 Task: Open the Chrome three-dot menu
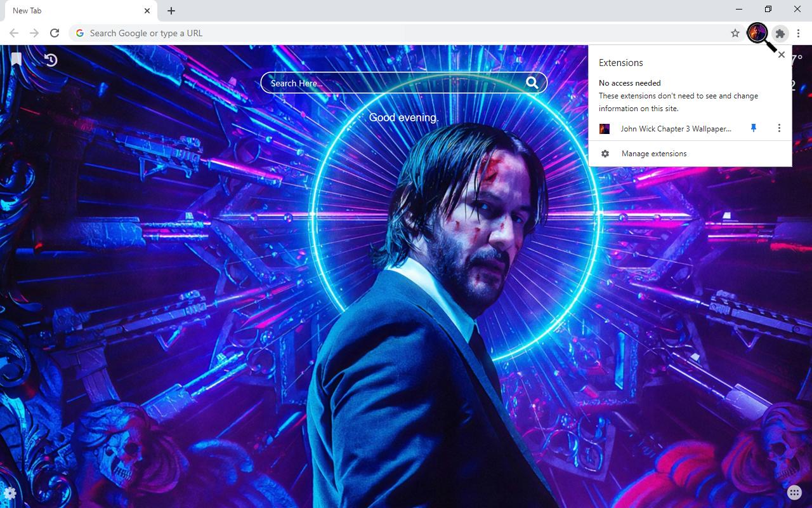click(799, 33)
